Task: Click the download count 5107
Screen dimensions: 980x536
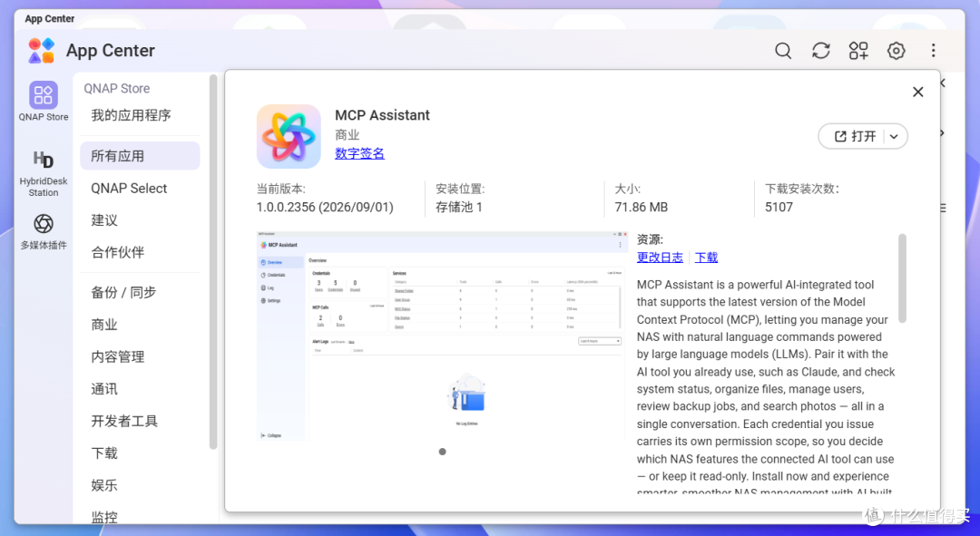Action: tap(779, 208)
